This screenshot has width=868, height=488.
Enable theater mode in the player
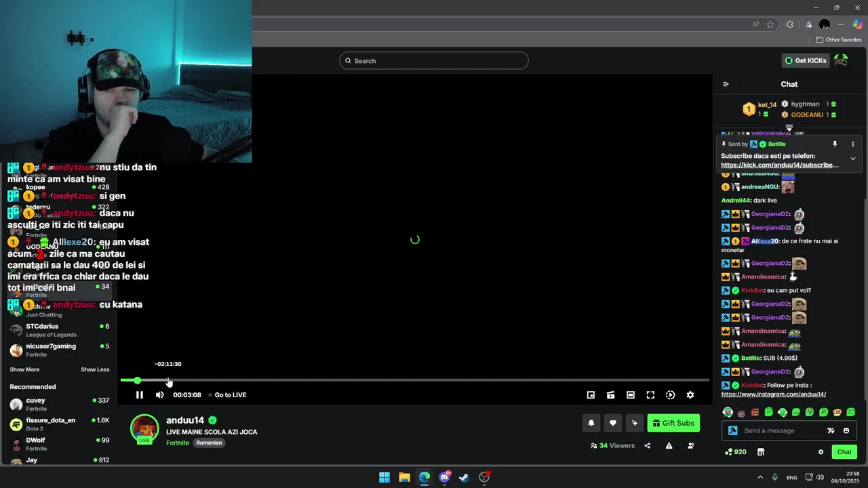[631, 395]
